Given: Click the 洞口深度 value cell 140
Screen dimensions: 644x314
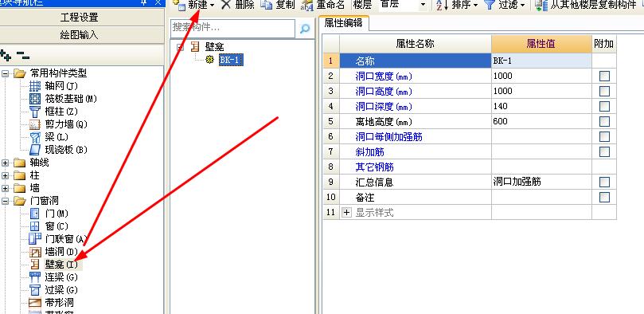Looking at the screenshot, I should 541,107.
